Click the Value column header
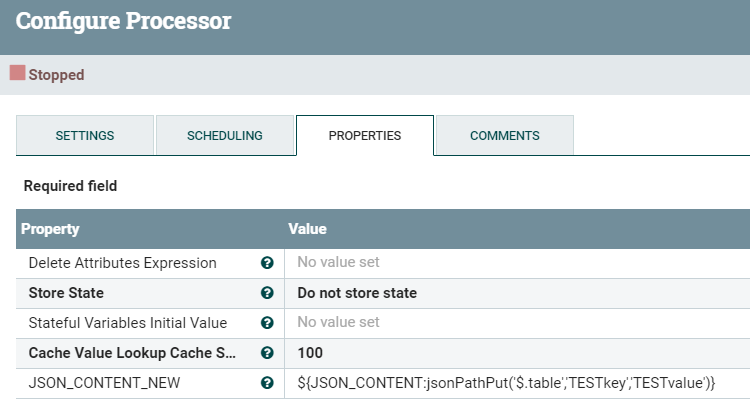Image resolution: width=750 pixels, height=420 pixels. click(308, 229)
